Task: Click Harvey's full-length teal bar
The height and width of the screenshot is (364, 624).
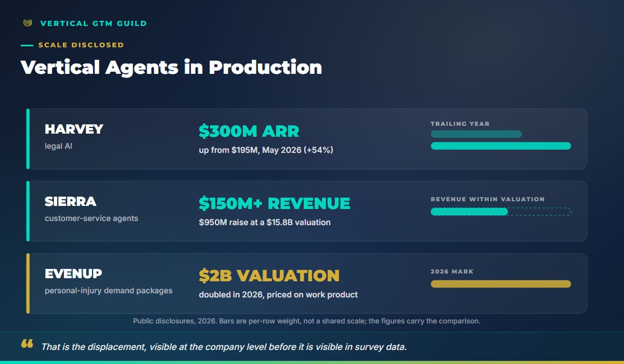Action: coord(501,146)
